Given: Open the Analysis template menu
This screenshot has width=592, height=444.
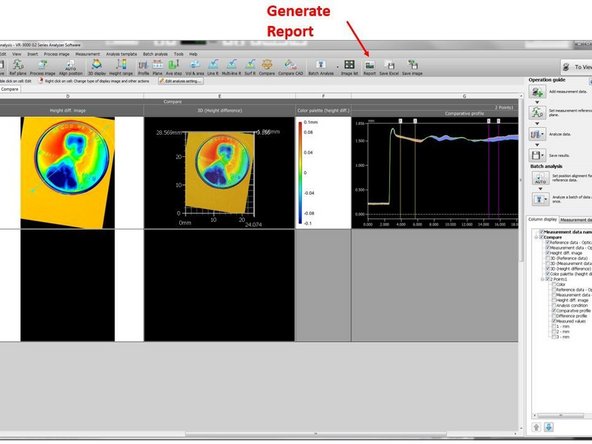Looking at the screenshot, I should (121, 54).
